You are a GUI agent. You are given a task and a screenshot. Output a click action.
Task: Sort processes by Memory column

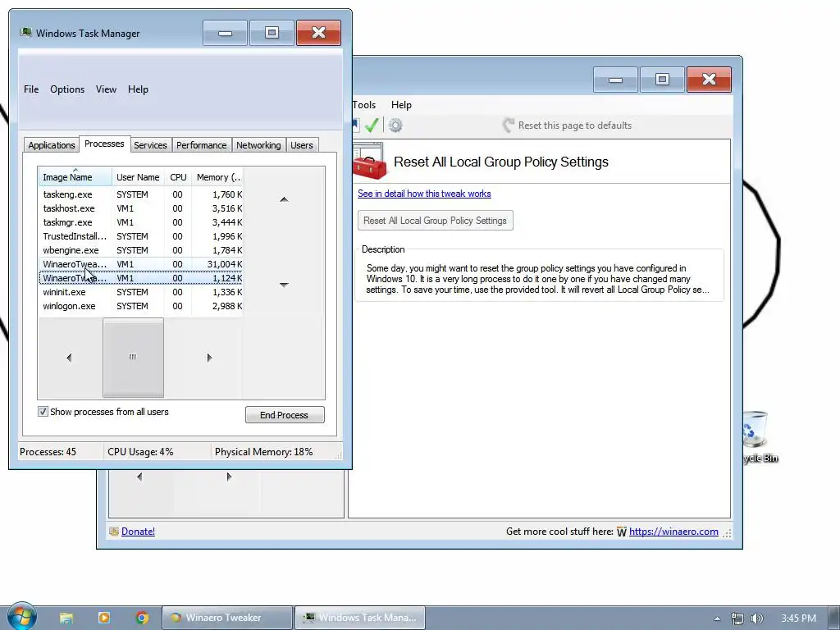click(x=217, y=177)
